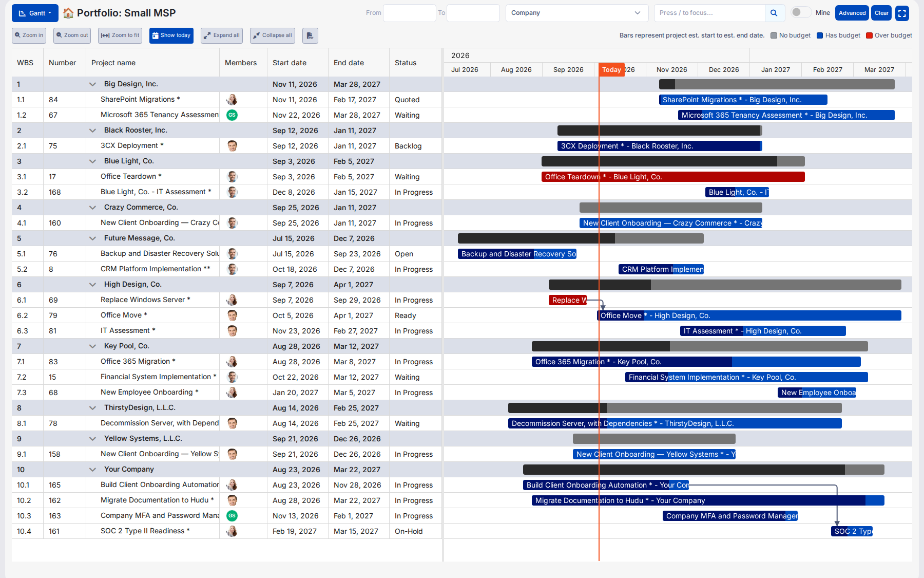Zoom out of the Gantt chart
Image resolution: width=924 pixels, height=578 pixels.
[72, 35]
